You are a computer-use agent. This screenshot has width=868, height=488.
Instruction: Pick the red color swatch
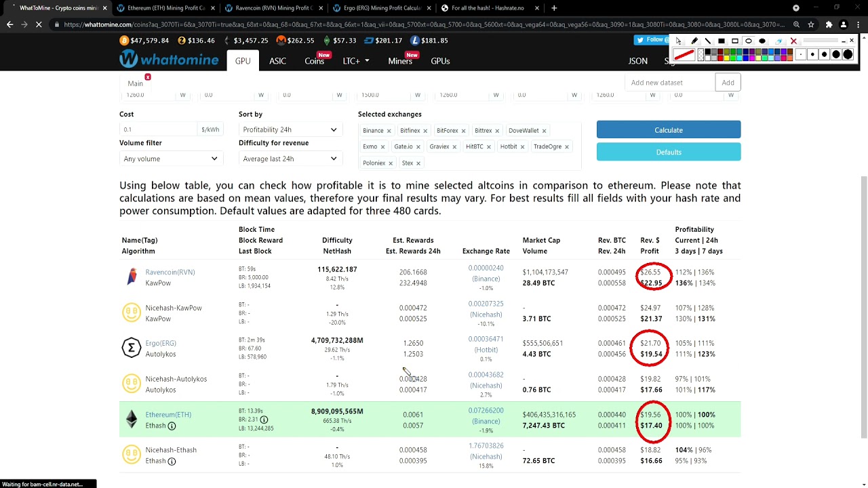point(720,58)
